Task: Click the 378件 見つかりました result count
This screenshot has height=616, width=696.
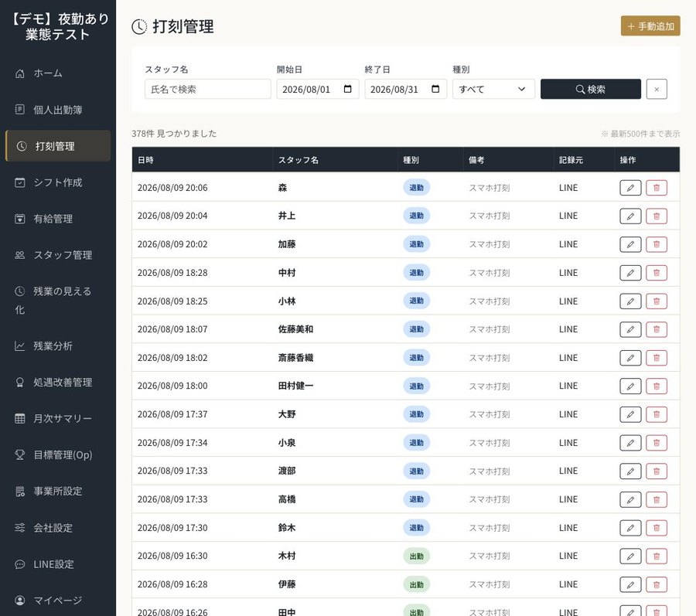Action: click(174, 134)
